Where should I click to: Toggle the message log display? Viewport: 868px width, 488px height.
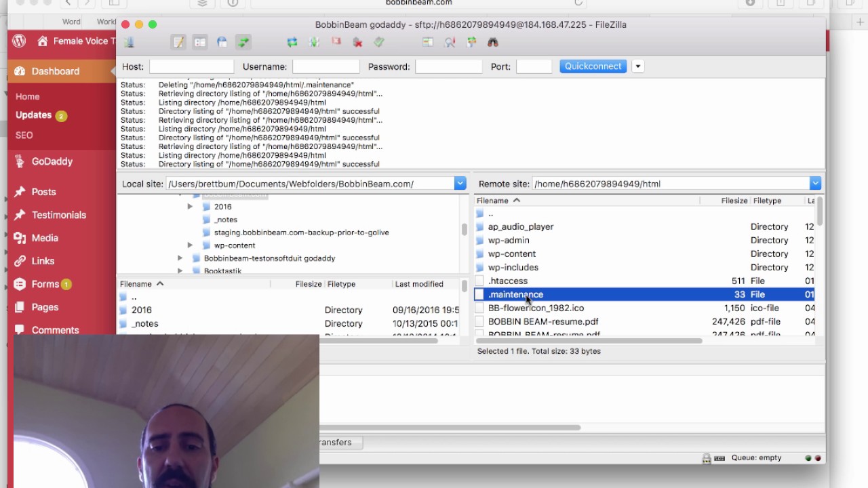click(178, 42)
